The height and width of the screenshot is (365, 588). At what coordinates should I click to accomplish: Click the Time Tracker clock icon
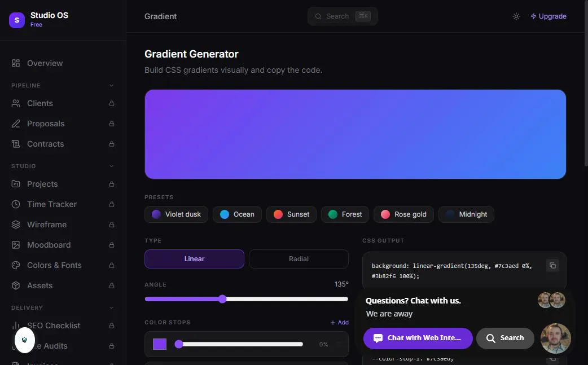point(16,204)
